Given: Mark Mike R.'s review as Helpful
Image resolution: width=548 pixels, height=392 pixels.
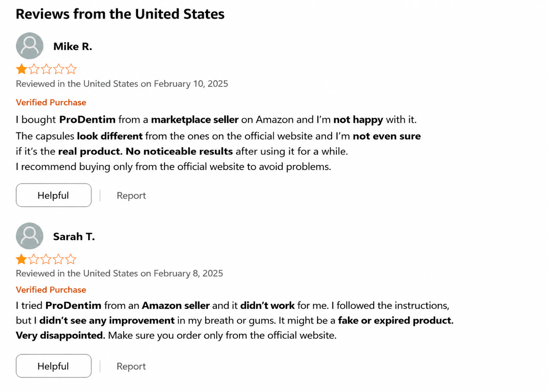Looking at the screenshot, I should 54,195.
